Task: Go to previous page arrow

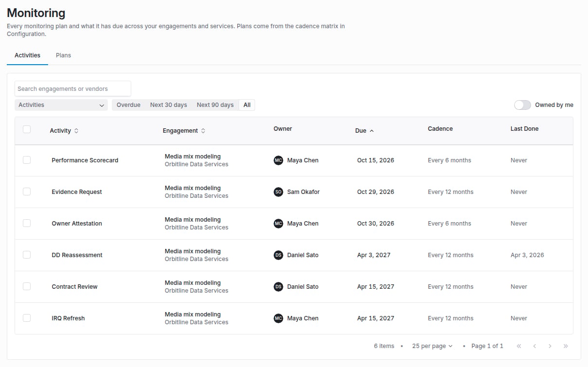Action: (x=535, y=346)
